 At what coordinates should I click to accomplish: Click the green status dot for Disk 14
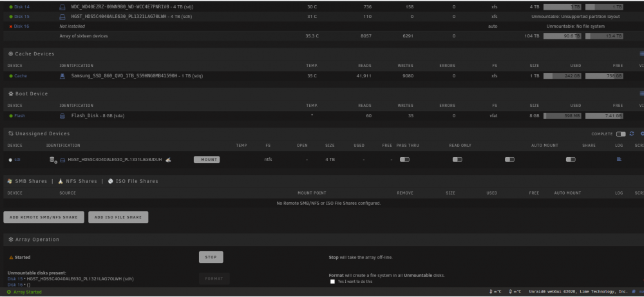11,7
